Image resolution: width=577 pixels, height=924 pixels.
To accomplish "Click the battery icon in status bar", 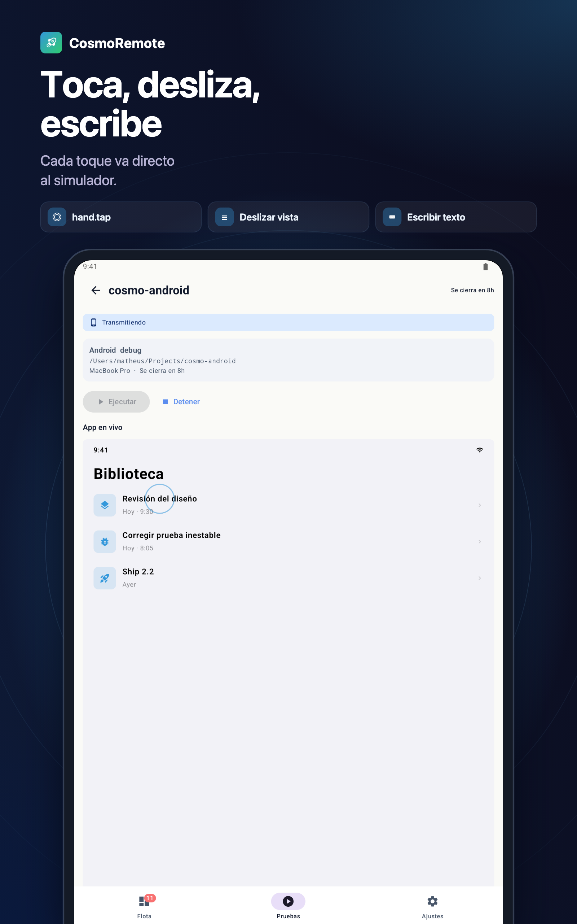I will [x=485, y=266].
